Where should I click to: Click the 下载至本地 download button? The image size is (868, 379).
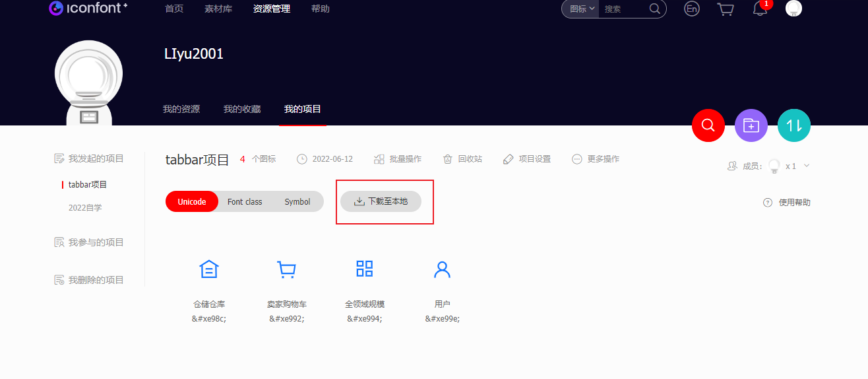point(381,201)
